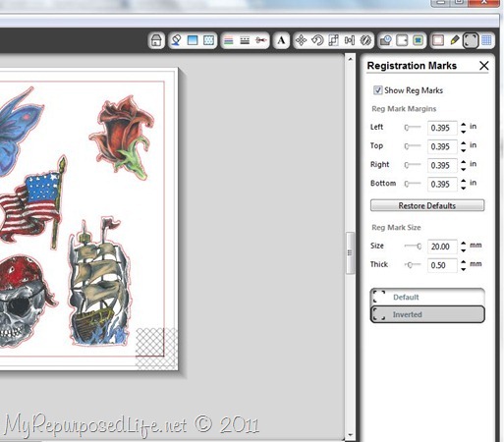Open the Fill Pattern window
This screenshot has width=504, height=442.
[208, 40]
